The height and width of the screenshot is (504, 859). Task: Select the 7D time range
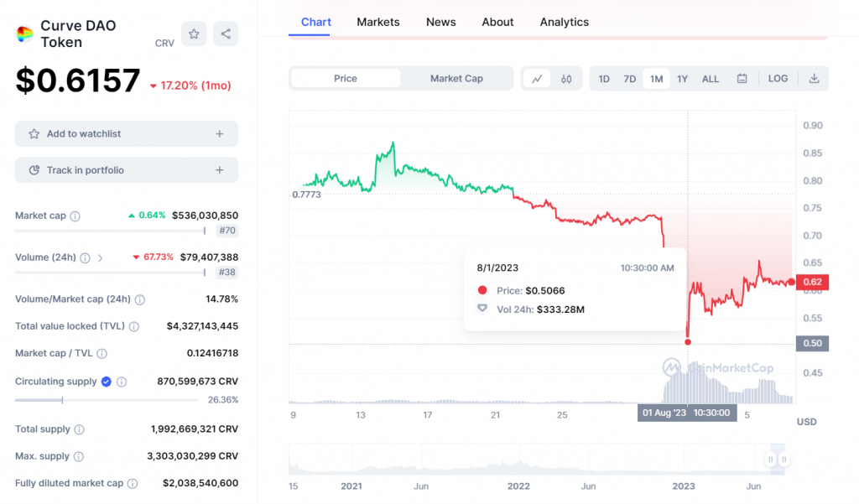(x=630, y=79)
